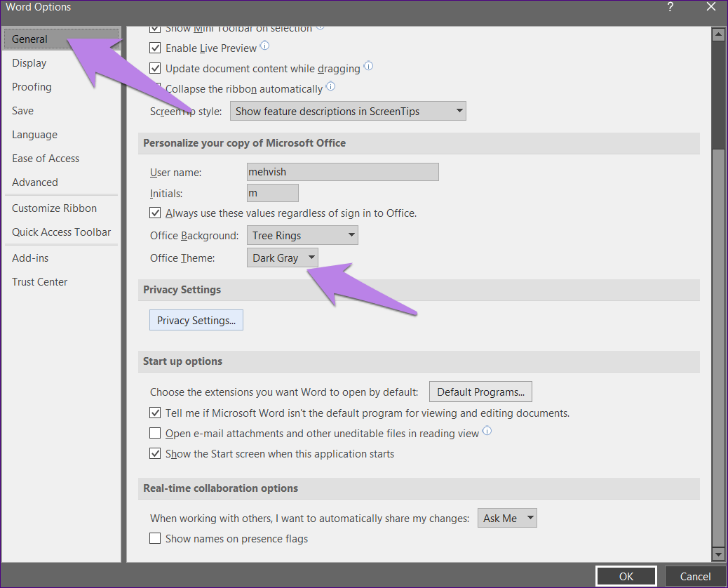Click the Initials input field
The width and height of the screenshot is (728, 588).
click(x=273, y=193)
